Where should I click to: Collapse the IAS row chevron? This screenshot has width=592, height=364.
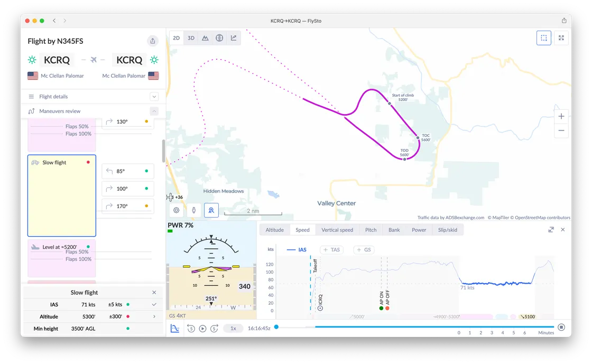(x=154, y=304)
